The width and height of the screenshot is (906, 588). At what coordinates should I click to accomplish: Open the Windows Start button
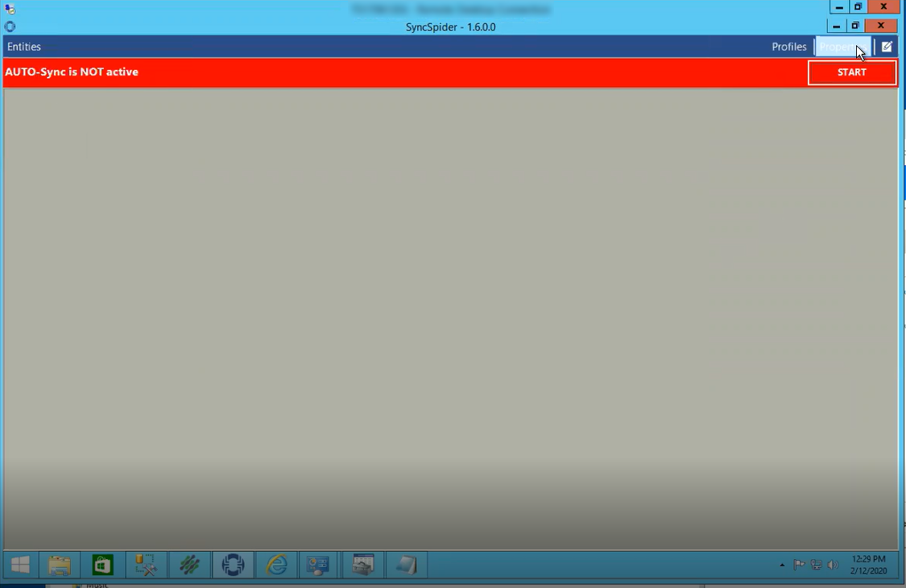[x=21, y=565]
